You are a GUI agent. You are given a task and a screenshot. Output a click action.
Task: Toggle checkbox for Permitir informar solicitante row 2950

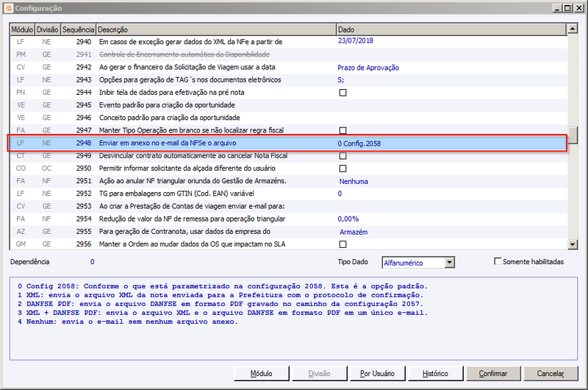click(343, 169)
